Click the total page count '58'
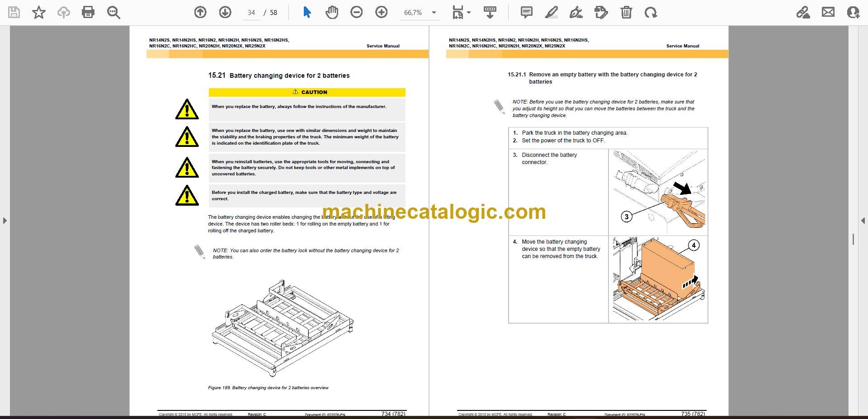This screenshot has height=419, width=868. pos(274,13)
